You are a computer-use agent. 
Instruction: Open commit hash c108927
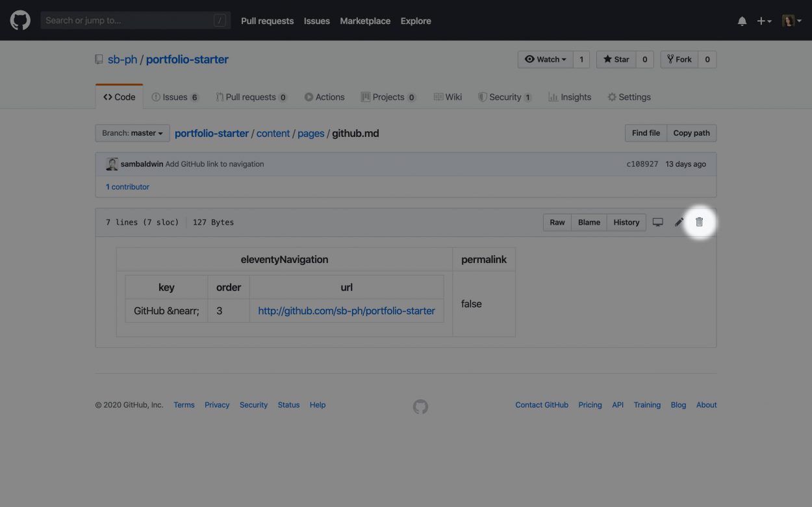point(642,164)
